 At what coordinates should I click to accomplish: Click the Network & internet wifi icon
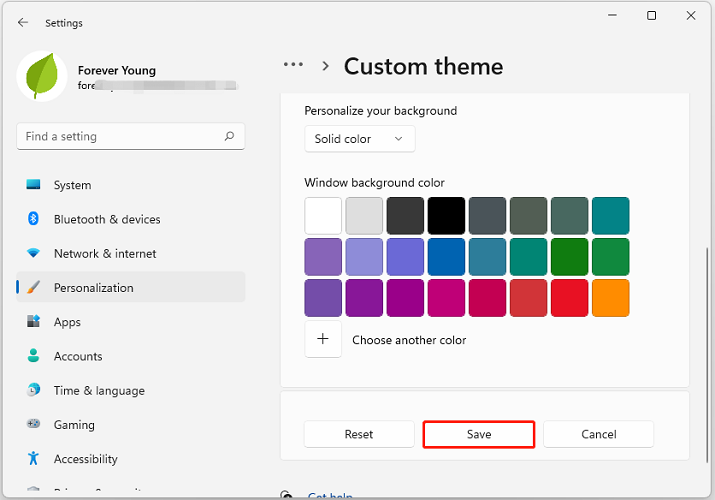pyautogui.click(x=34, y=253)
